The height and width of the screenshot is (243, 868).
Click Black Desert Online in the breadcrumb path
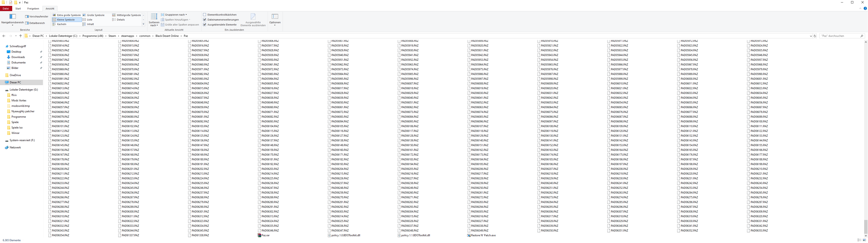tap(167, 36)
